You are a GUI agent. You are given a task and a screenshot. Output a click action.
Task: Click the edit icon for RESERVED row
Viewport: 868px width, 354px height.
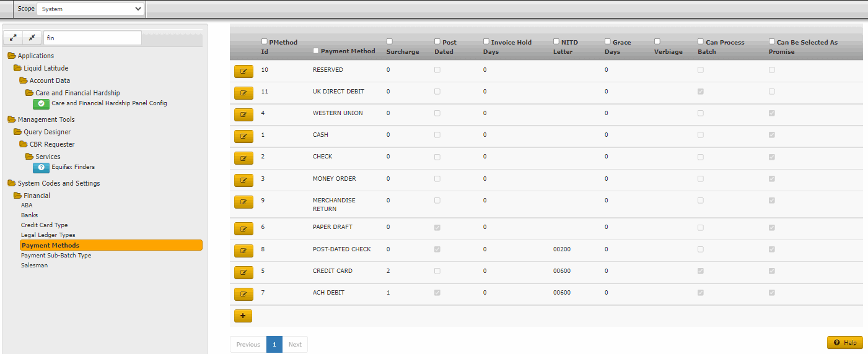click(243, 71)
